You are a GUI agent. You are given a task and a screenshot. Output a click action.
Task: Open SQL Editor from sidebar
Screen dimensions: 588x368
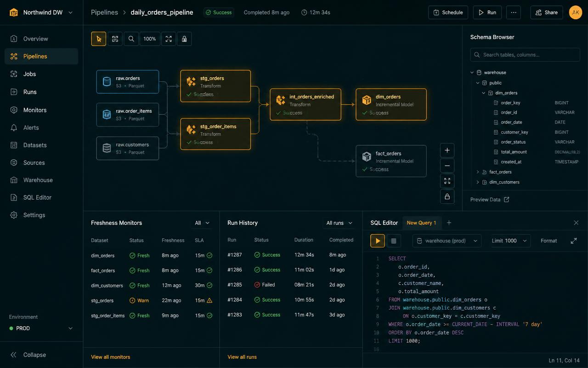coord(41,197)
